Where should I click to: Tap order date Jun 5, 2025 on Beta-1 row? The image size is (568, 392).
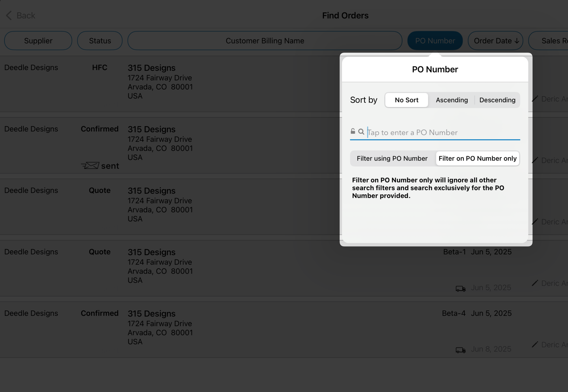(491, 252)
